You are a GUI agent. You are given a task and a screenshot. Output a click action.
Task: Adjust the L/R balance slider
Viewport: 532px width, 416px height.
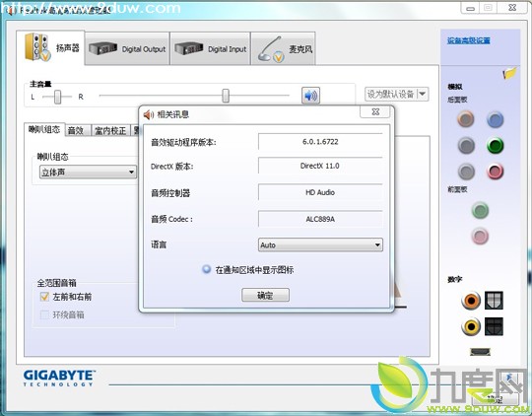pos(58,97)
